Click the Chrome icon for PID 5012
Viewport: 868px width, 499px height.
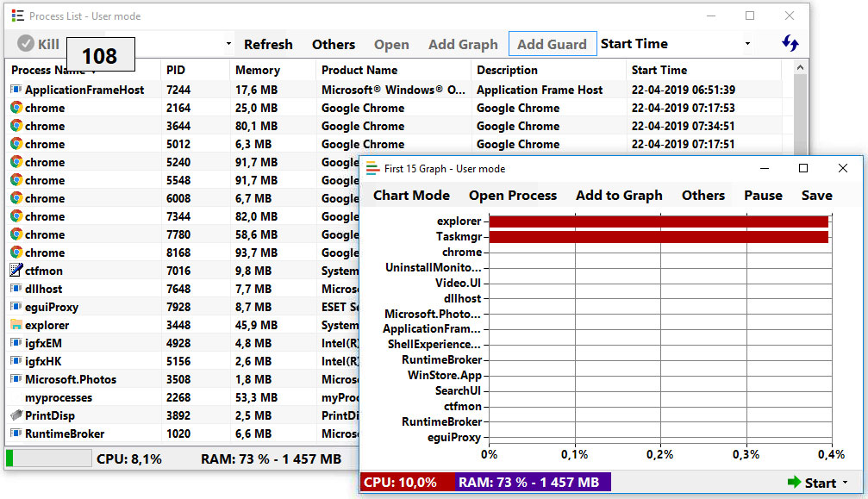16,144
